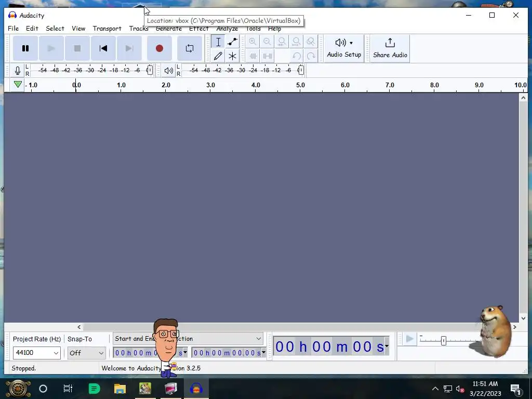This screenshot has height=399, width=532.
Task: Open the Snap-To Off dropdown
Action: tap(87, 353)
